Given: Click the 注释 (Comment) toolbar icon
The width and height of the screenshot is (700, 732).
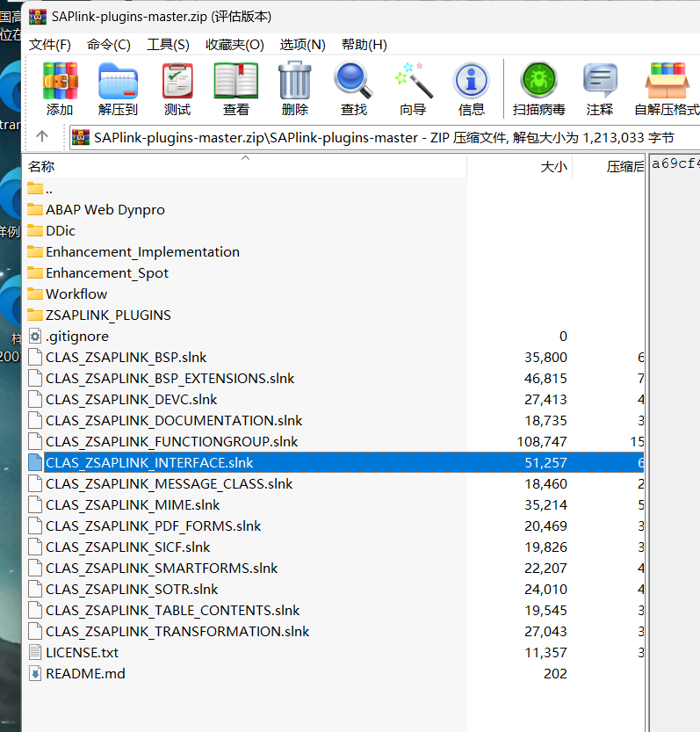Looking at the screenshot, I should pos(600,81).
